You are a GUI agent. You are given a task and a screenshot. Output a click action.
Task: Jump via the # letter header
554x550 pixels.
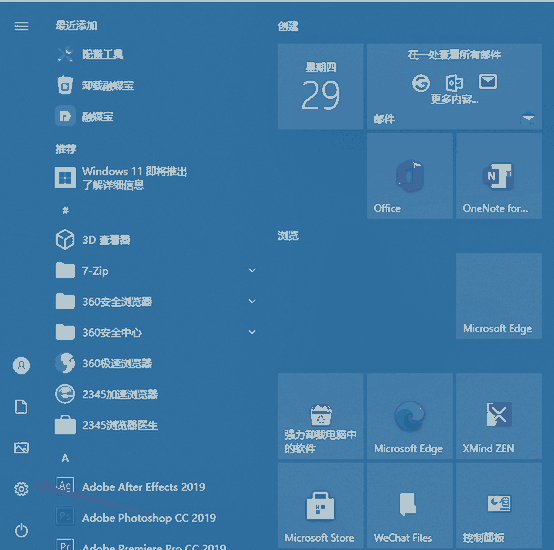[65, 211]
